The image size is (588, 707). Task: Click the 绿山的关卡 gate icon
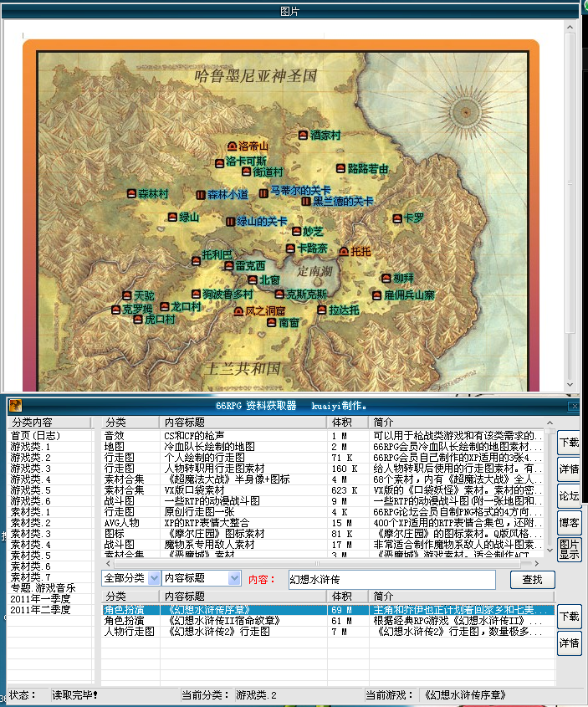230,222
